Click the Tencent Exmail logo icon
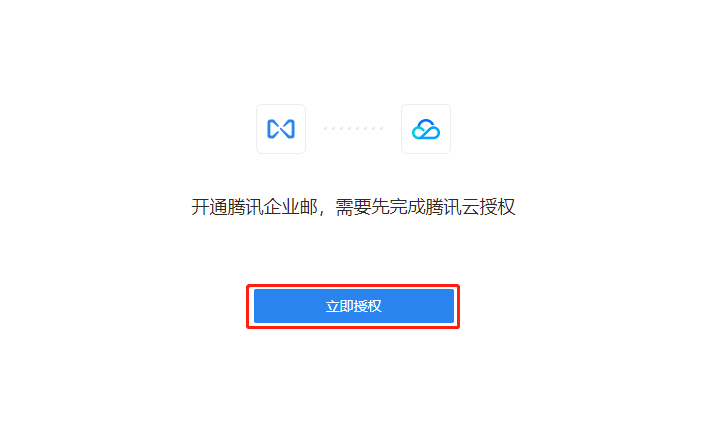This screenshot has height=425, width=713. pyautogui.click(x=281, y=129)
